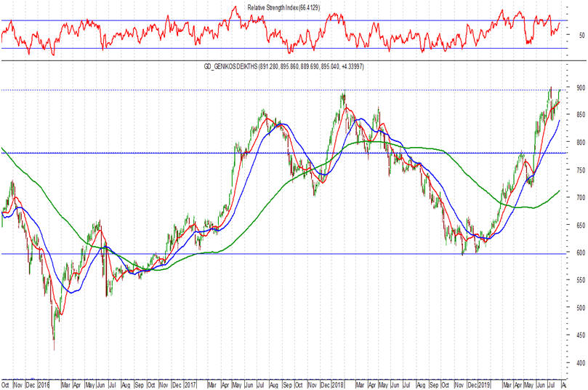Click the 700 price axis label

point(581,197)
